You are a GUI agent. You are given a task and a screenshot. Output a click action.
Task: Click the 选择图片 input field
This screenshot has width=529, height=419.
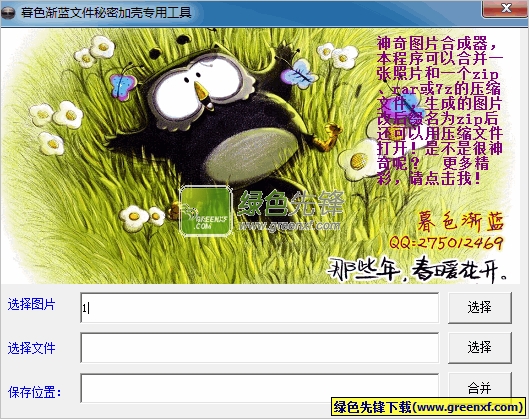260,308
